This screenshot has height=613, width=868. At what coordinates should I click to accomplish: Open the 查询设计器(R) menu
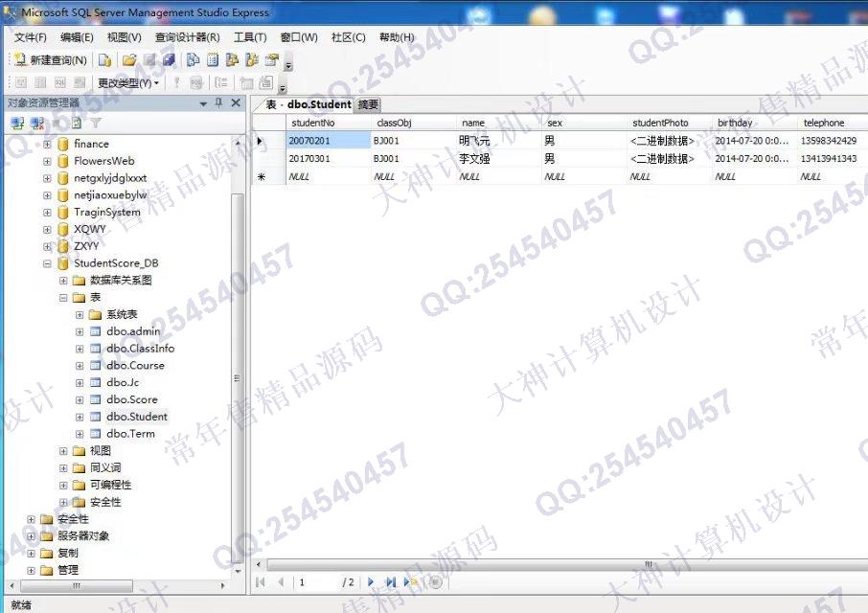pyautogui.click(x=187, y=37)
